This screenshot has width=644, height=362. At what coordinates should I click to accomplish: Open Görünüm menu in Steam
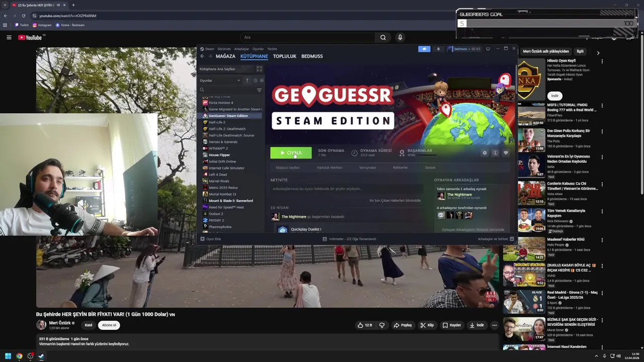[x=224, y=49]
